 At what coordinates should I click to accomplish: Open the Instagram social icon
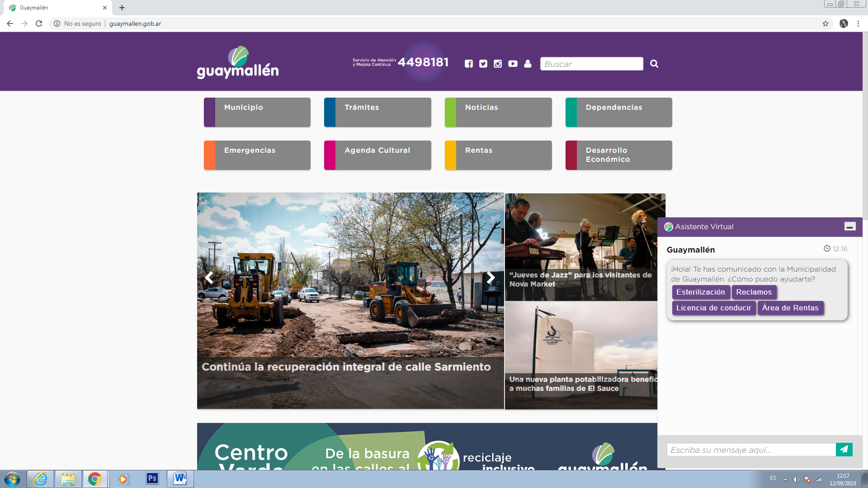pyautogui.click(x=498, y=64)
